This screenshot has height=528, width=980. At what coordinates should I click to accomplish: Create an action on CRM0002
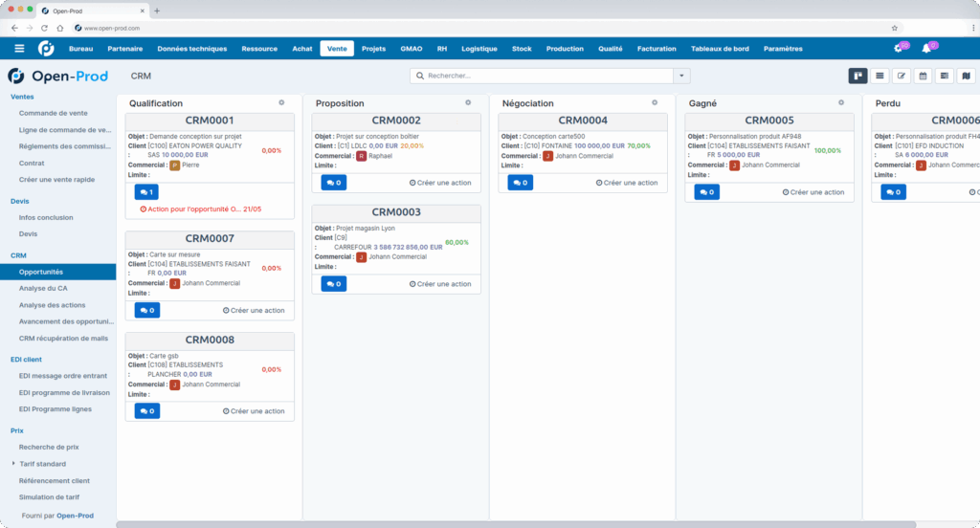(x=440, y=183)
